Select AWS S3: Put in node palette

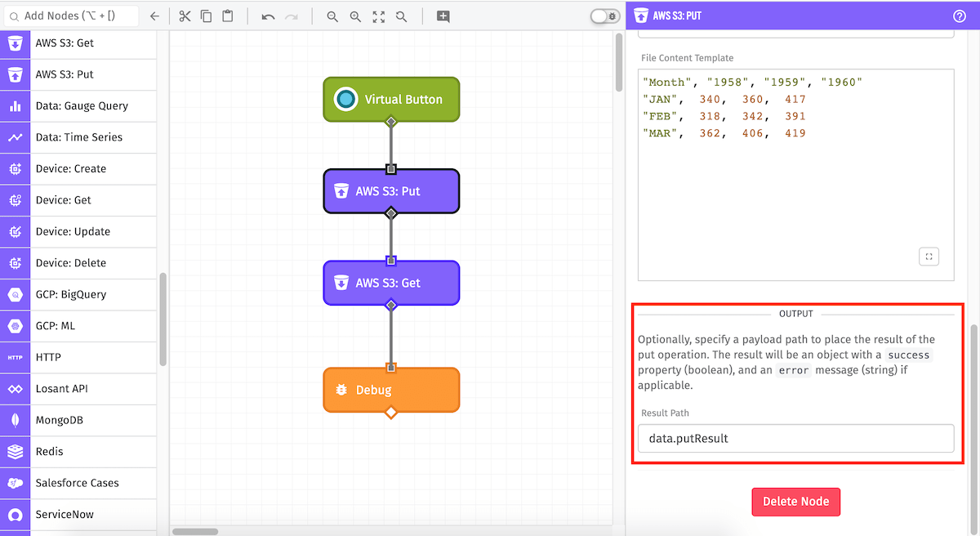[78, 74]
